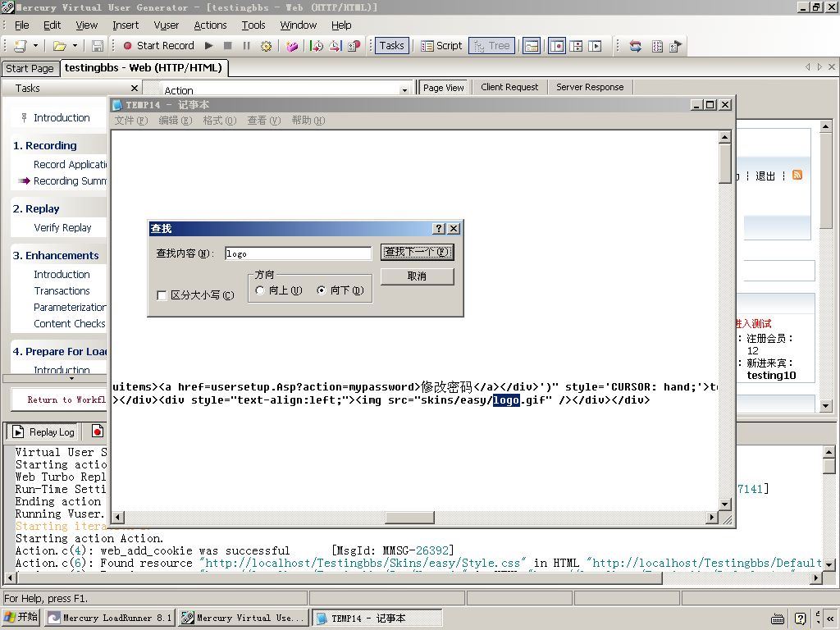Viewport: 840px width, 630px height.
Task: Select the Server Response tab
Action: 590,87
